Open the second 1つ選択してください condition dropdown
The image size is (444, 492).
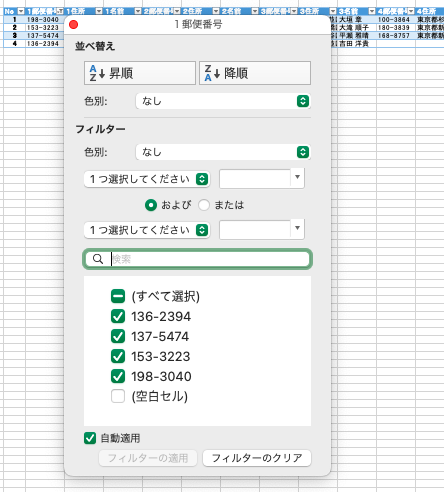[x=147, y=230]
